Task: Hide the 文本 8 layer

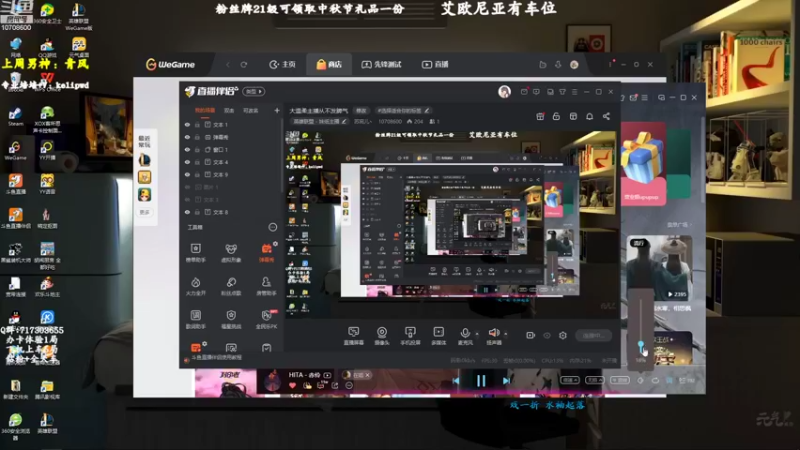Action: coord(187,212)
